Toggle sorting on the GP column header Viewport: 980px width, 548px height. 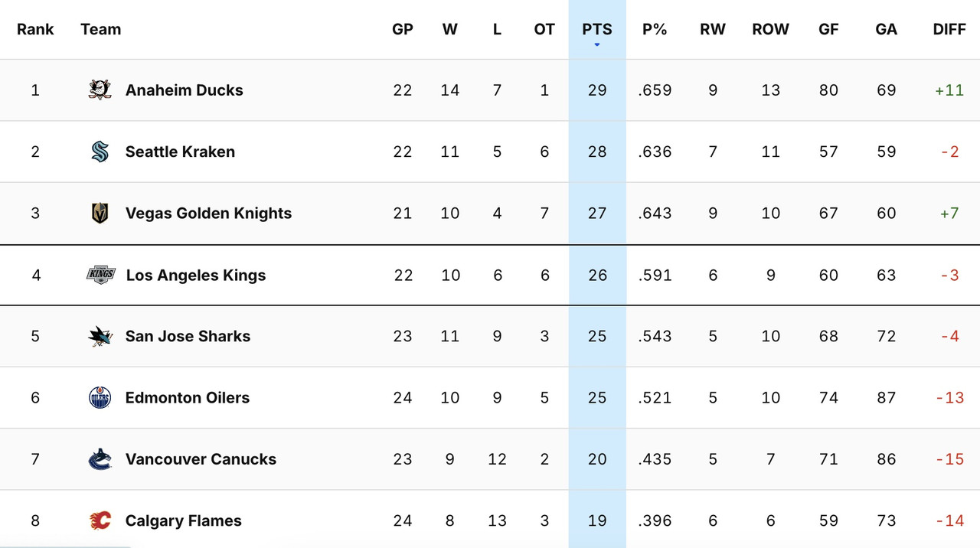tap(403, 29)
